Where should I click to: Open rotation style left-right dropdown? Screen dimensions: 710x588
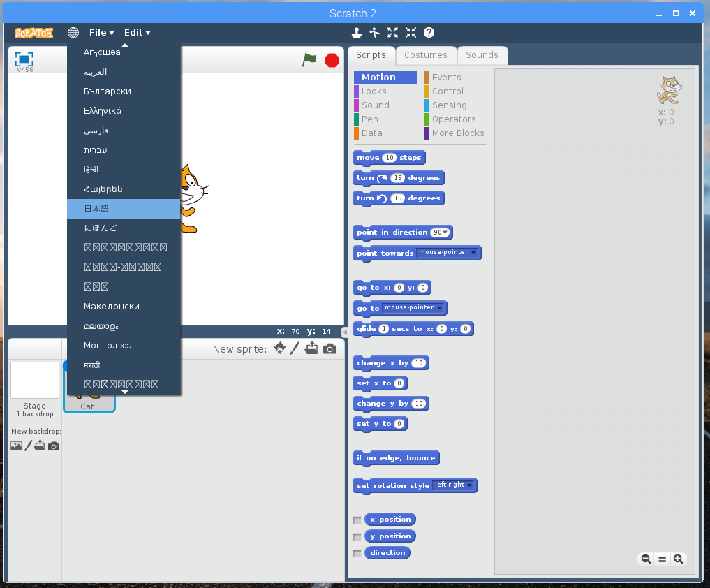[470, 485]
